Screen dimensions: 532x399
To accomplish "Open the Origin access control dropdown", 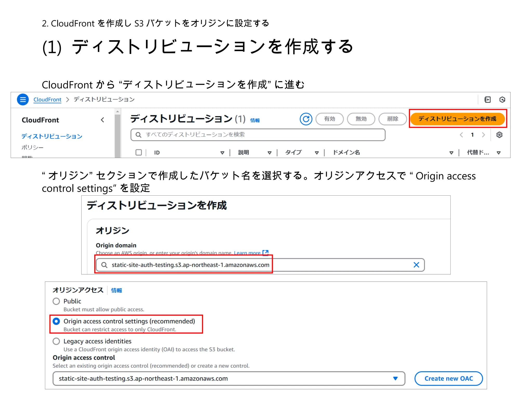I will [x=229, y=379].
